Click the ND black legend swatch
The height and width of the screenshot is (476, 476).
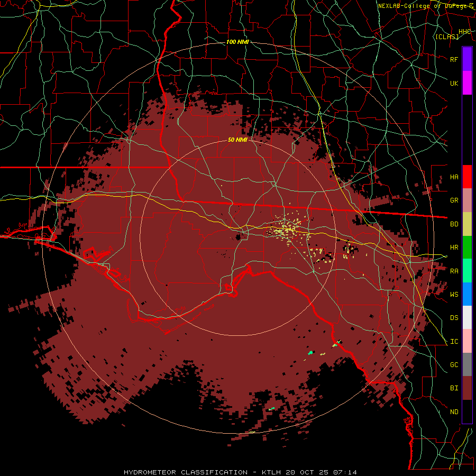tap(467, 411)
